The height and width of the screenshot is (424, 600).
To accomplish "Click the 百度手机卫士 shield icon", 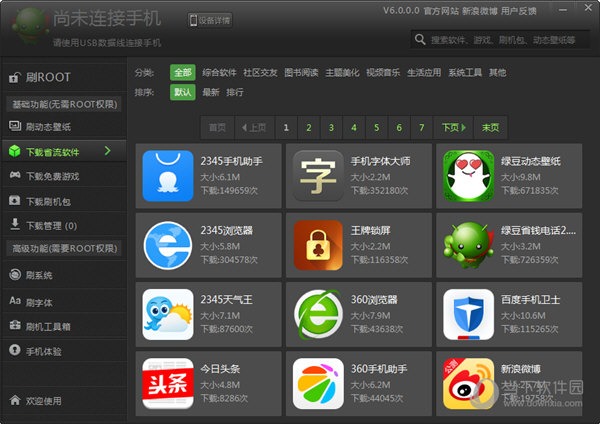I will coord(468,315).
